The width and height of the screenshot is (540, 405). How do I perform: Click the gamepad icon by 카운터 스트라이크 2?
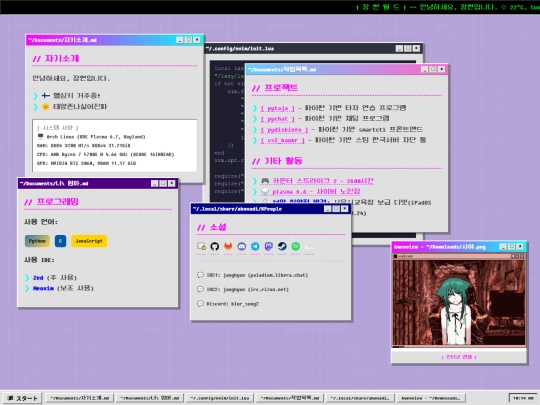(x=265, y=181)
